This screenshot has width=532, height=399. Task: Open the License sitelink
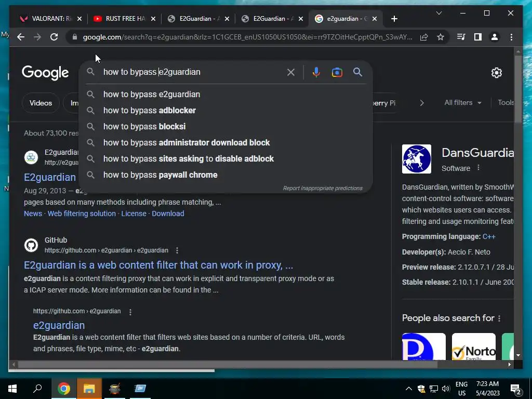coord(134,214)
